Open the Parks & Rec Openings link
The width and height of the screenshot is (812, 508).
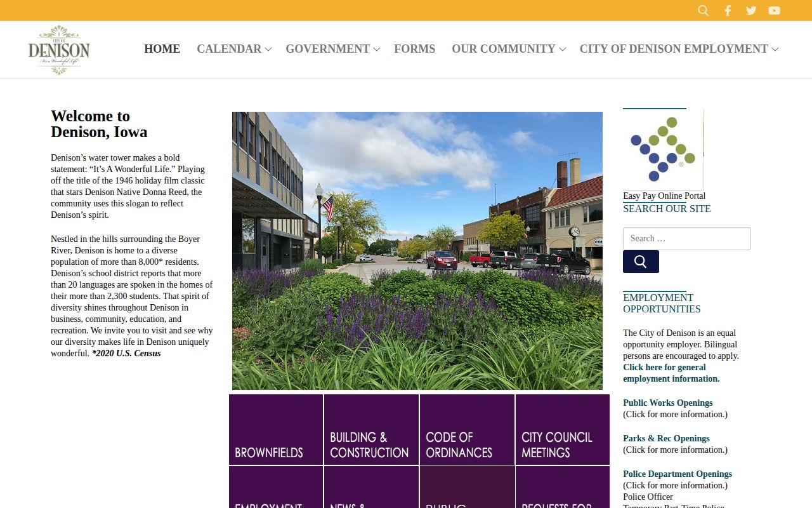pos(666,438)
